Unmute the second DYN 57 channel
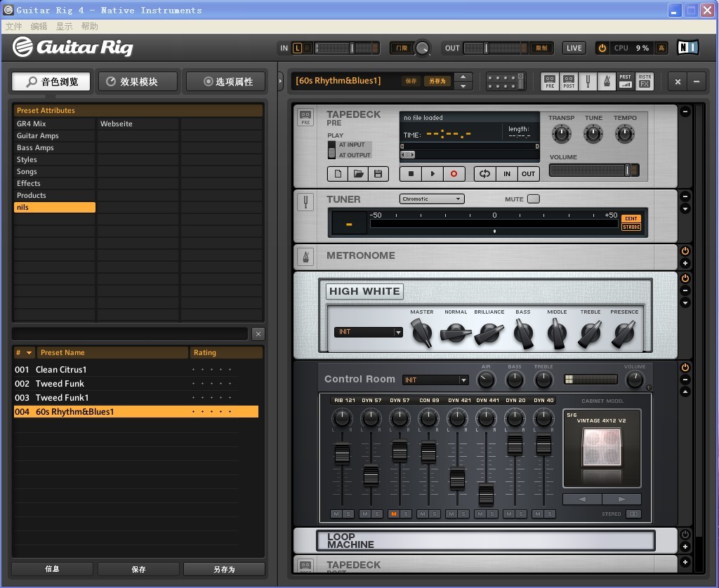This screenshot has height=588, width=719. (393, 514)
